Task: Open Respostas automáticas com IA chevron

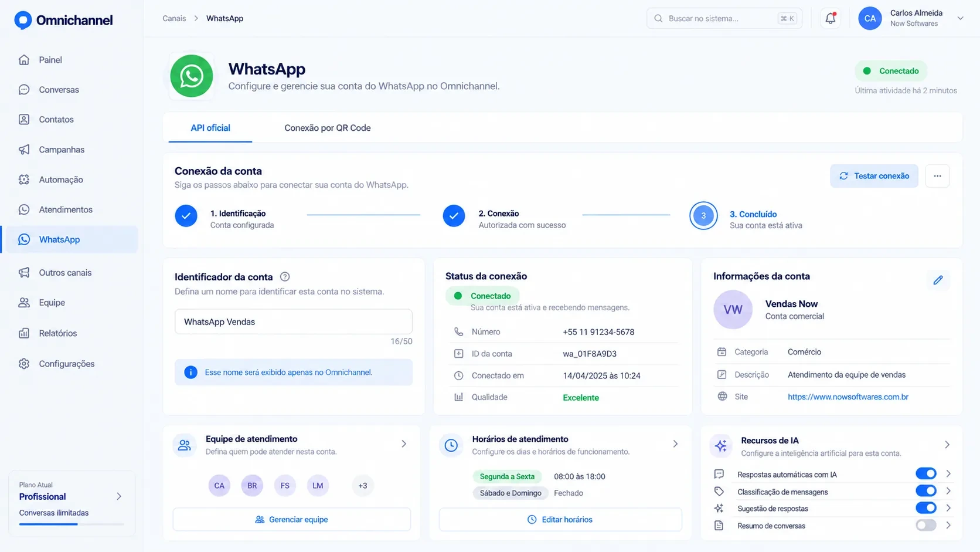Action: click(948, 473)
